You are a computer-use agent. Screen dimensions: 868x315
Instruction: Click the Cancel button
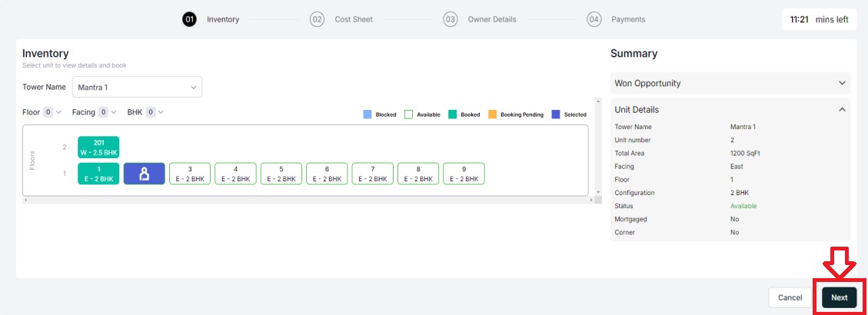click(790, 297)
